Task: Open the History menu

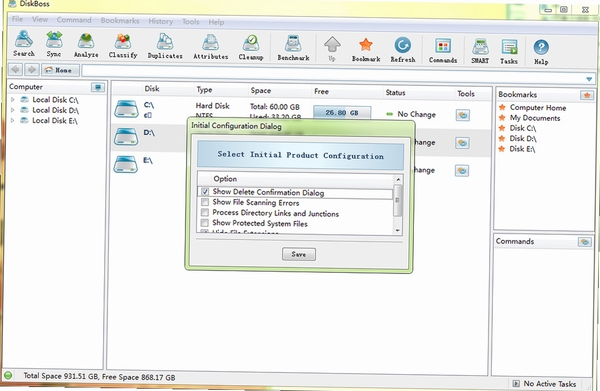Action: click(x=160, y=21)
